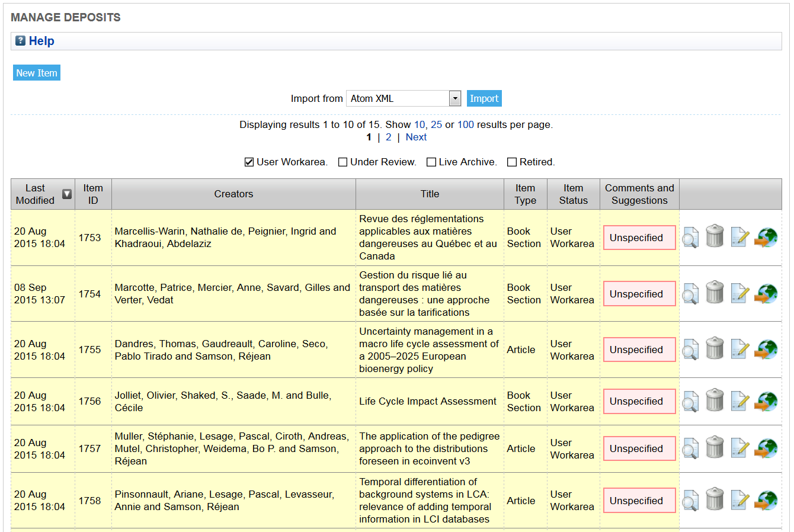Image resolution: width=794 pixels, height=532 pixels.
Task: Check the Live Archive filter
Action: tap(431, 162)
